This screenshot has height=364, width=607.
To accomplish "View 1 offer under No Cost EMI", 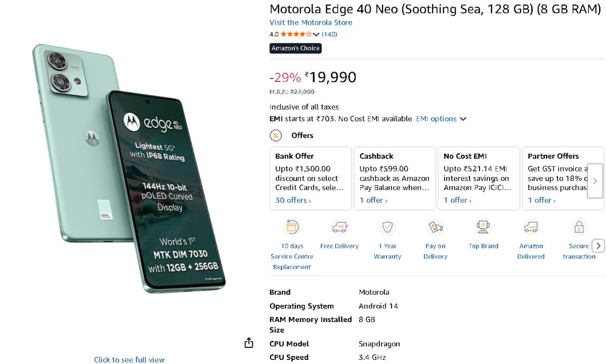I will (x=457, y=200).
